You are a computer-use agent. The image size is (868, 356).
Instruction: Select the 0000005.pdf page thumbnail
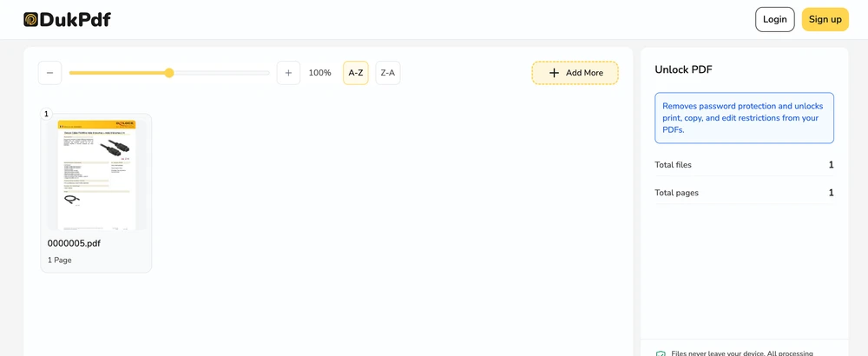pyautogui.click(x=96, y=175)
